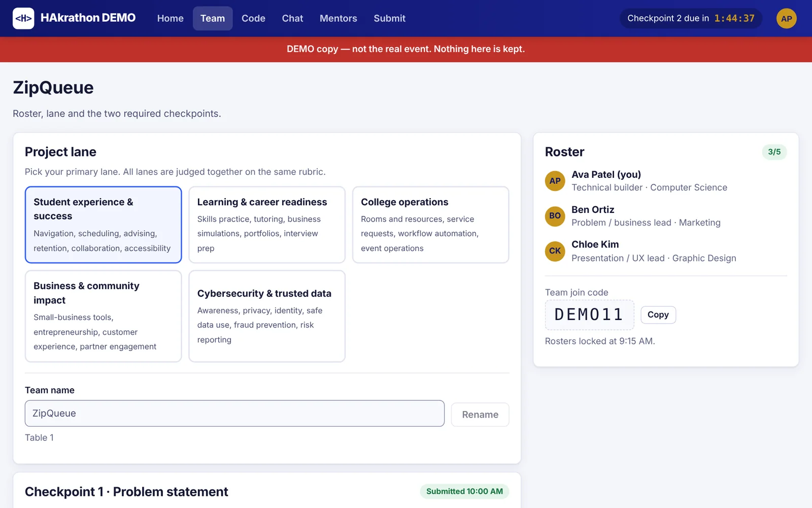Image resolution: width=812 pixels, height=508 pixels.
Task: Click the ZipQueue page heading
Action: [53, 87]
